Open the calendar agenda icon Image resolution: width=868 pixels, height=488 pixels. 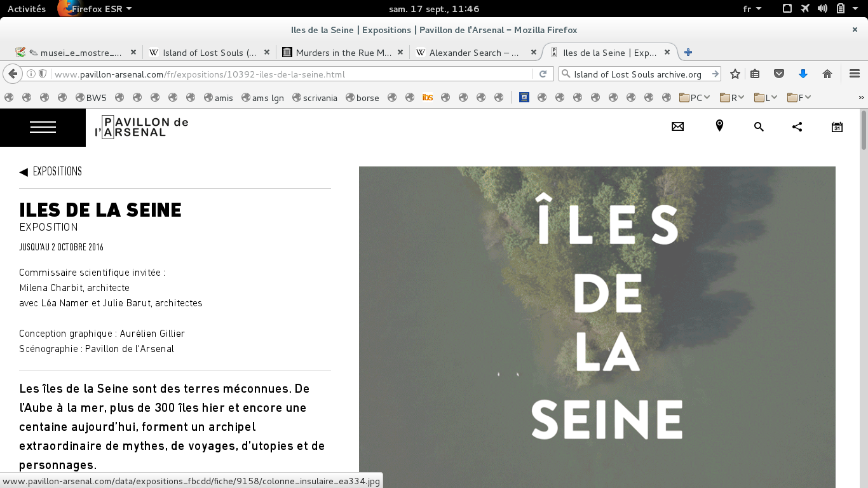837,126
